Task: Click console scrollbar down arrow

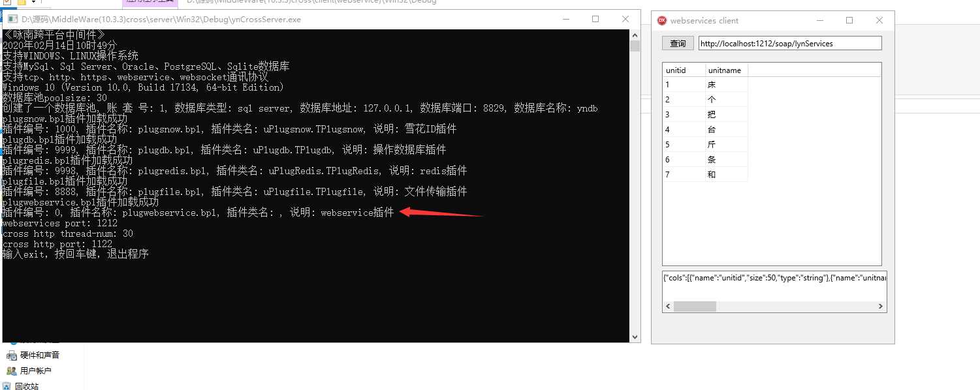Action: point(635,337)
